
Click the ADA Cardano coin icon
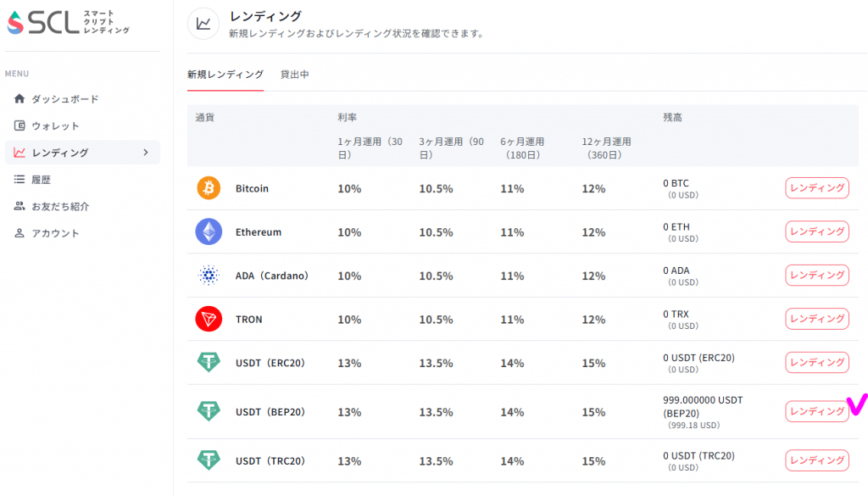point(207,275)
